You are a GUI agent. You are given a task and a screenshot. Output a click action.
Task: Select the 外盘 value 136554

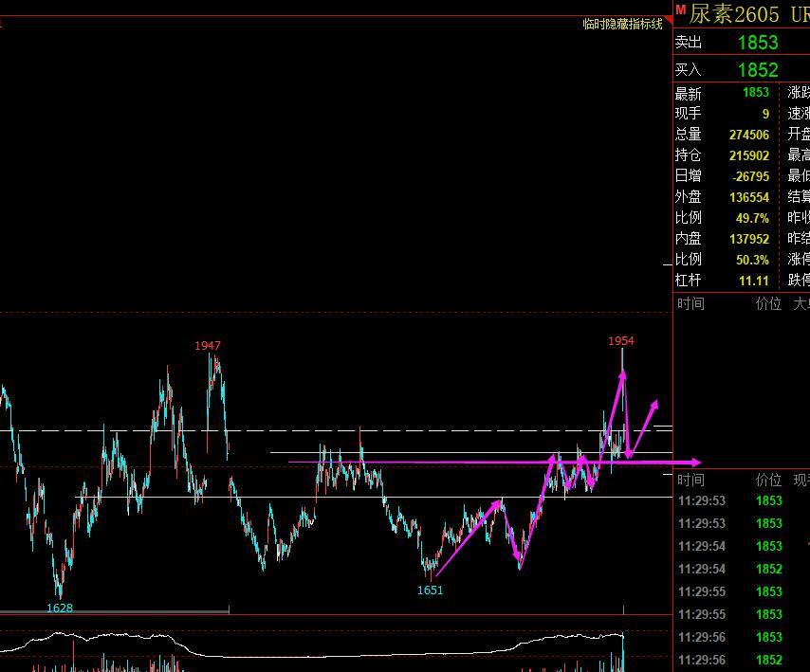(x=749, y=197)
